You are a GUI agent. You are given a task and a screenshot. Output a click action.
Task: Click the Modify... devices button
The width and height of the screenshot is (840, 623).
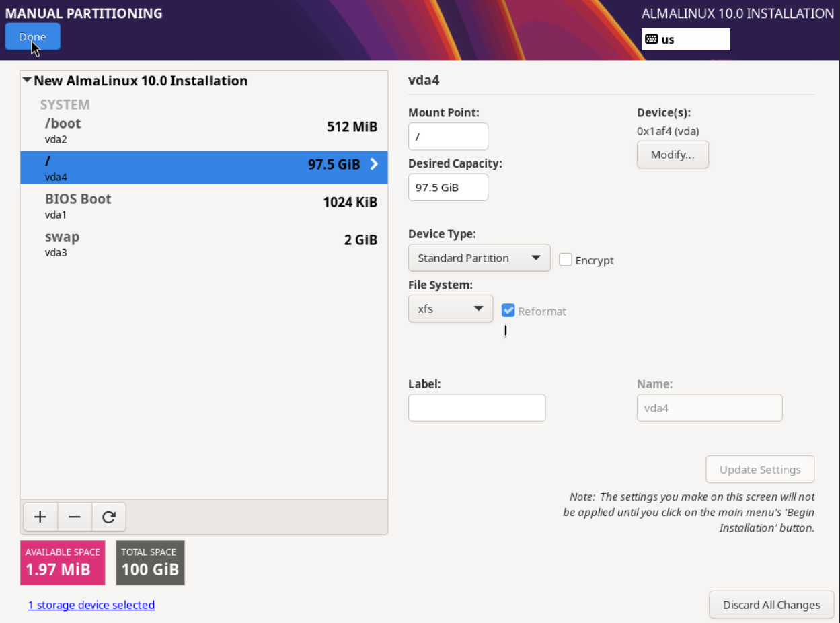point(673,155)
